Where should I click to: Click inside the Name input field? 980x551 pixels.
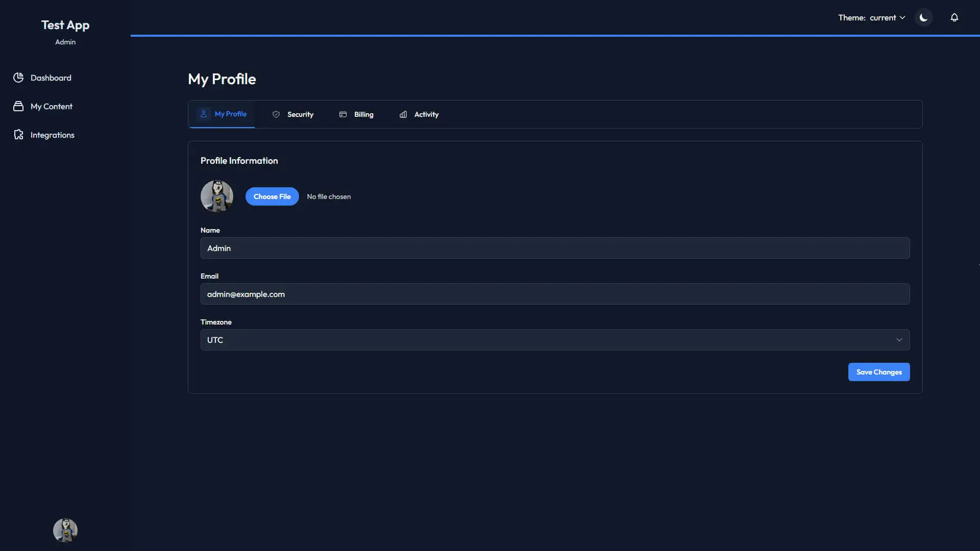(x=555, y=248)
